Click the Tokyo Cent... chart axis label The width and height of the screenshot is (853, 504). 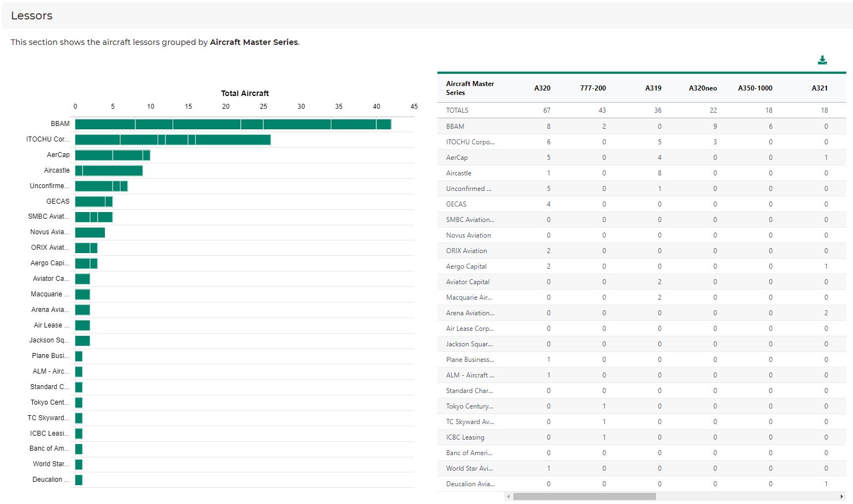[50, 402]
